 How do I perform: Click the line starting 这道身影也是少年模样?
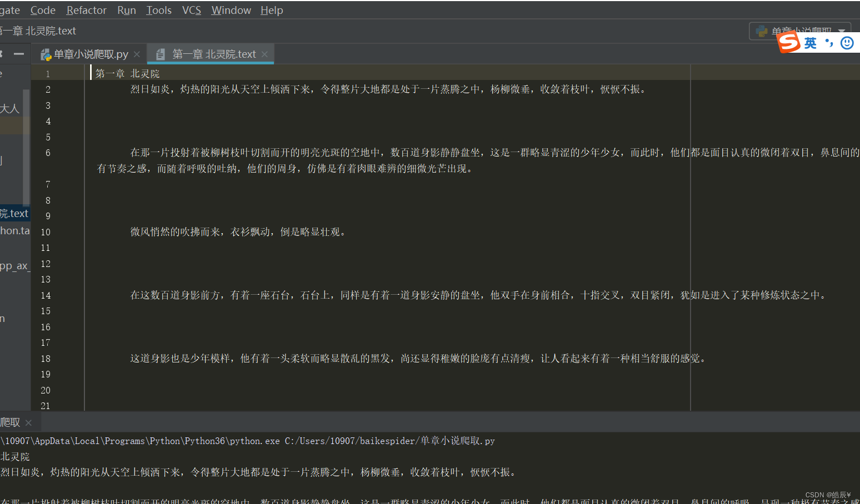(x=419, y=359)
